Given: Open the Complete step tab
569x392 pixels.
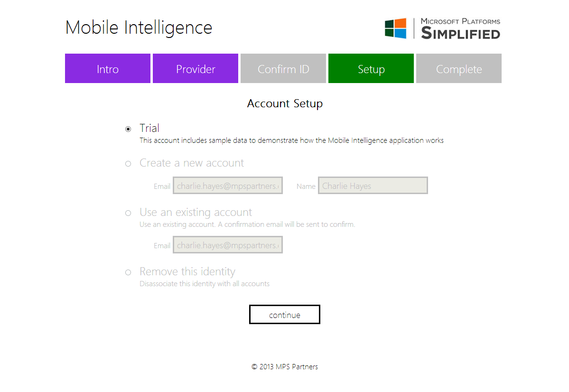Looking at the screenshot, I should (x=459, y=68).
